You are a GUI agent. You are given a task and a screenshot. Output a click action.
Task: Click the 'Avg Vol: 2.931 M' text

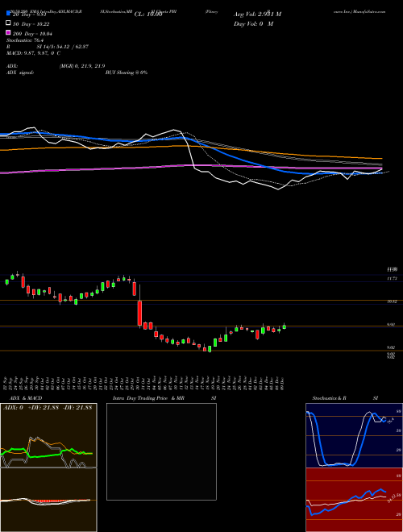[x=257, y=15]
